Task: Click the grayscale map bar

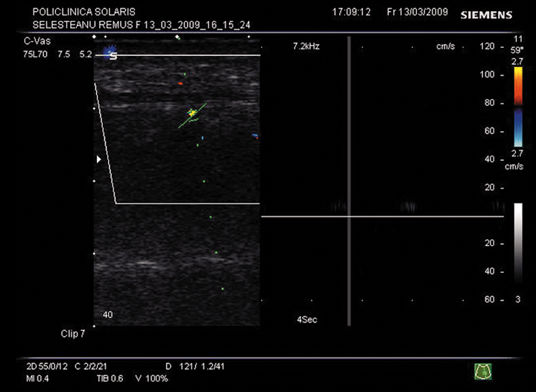Action: point(518,250)
